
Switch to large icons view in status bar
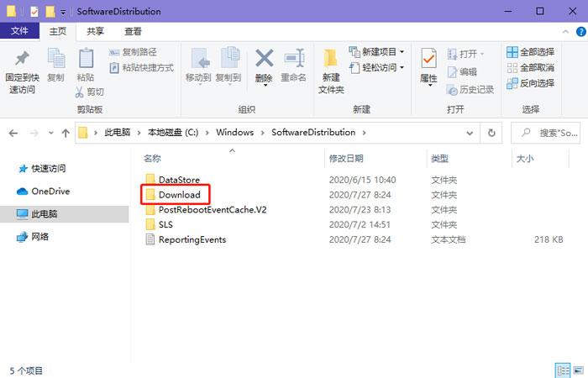click(578, 370)
